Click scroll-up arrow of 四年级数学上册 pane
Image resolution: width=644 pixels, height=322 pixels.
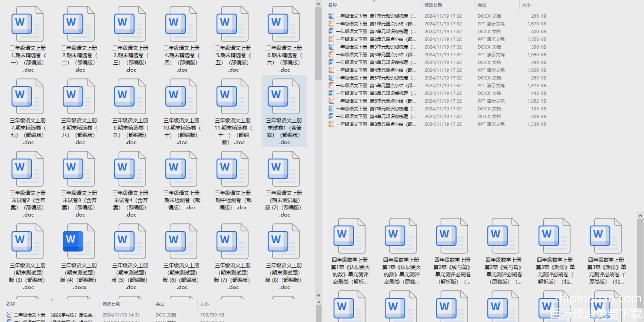pyautogui.click(x=640, y=215)
